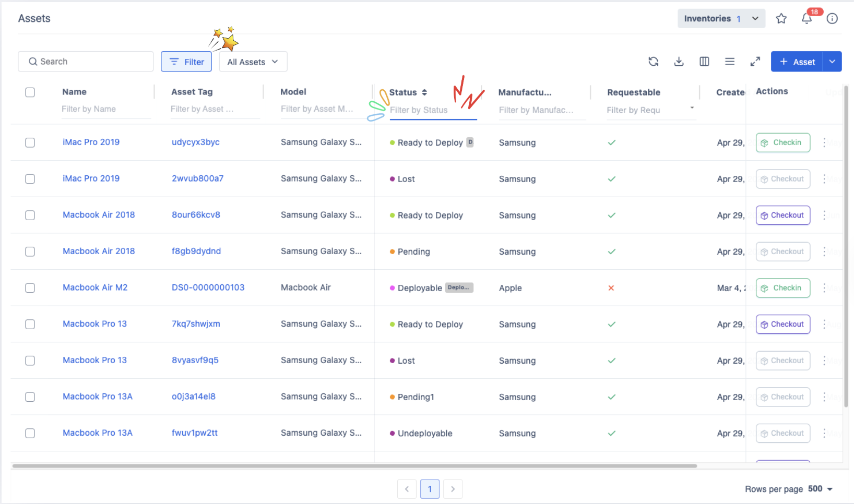Expand table to fullscreen view
This screenshot has width=854, height=504.
point(755,62)
